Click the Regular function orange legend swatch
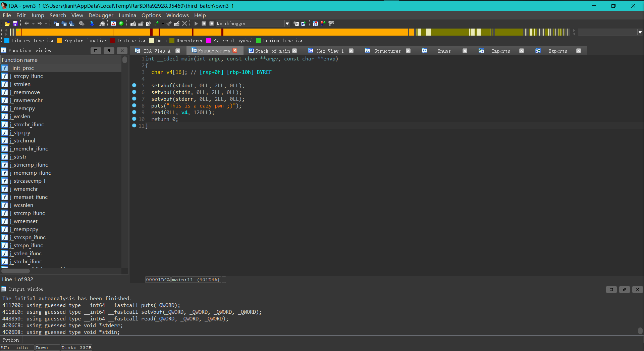 pos(59,41)
